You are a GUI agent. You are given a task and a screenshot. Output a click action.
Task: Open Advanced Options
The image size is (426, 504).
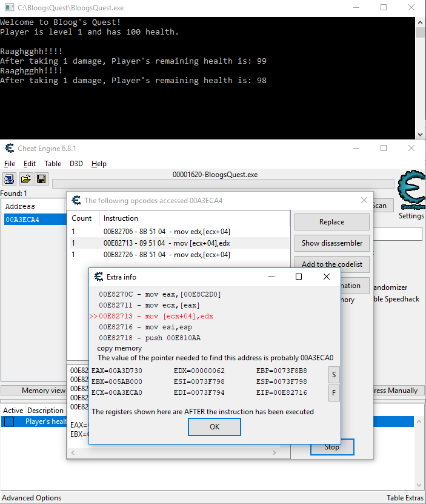pos(32,498)
